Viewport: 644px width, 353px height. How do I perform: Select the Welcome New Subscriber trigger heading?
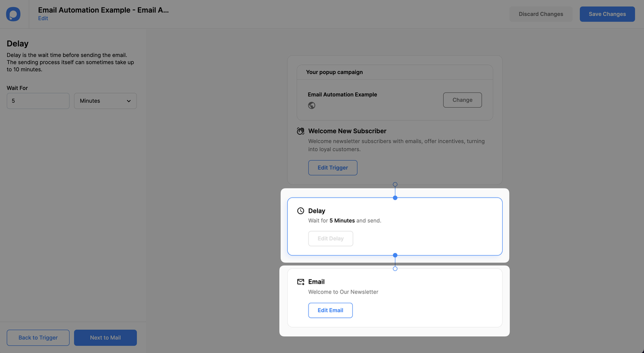click(347, 131)
